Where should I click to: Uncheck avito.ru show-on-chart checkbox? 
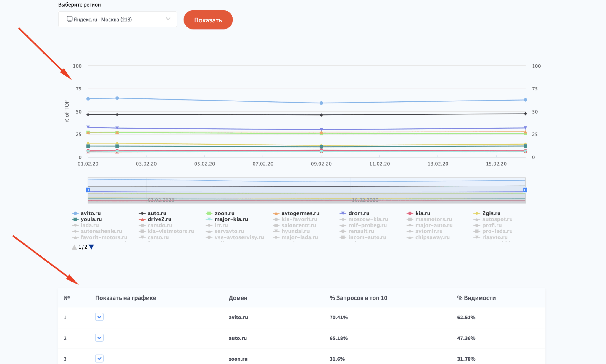(x=99, y=317)
